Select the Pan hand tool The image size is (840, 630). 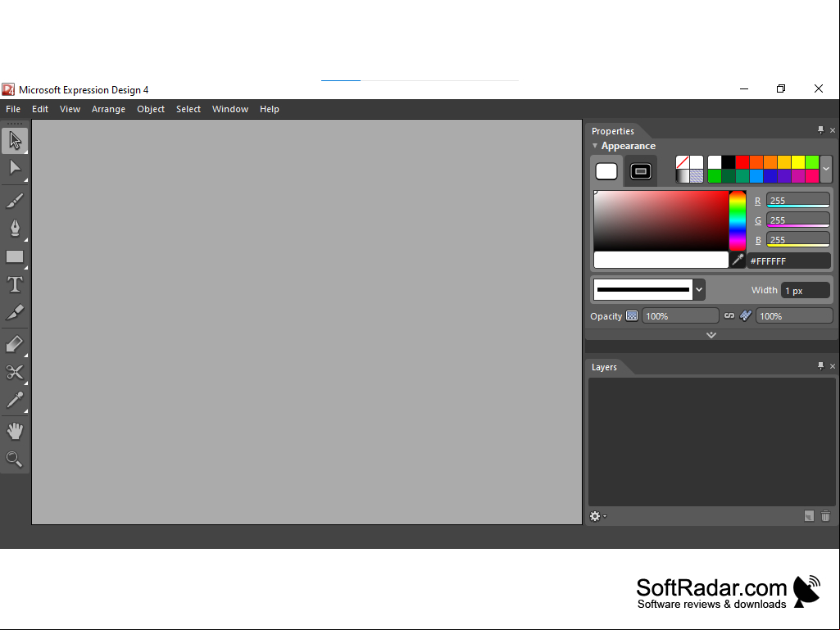(15, 431)
